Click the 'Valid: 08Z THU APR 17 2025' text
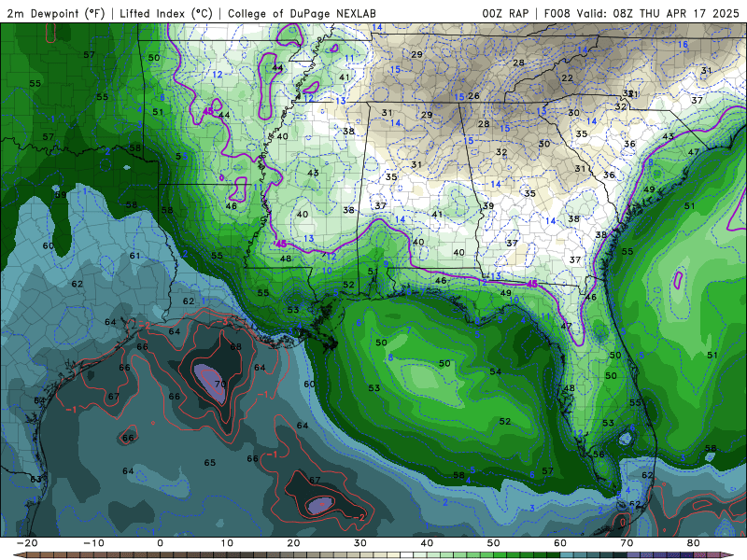Screen dimensions: 747x560 tap(658, 13)
